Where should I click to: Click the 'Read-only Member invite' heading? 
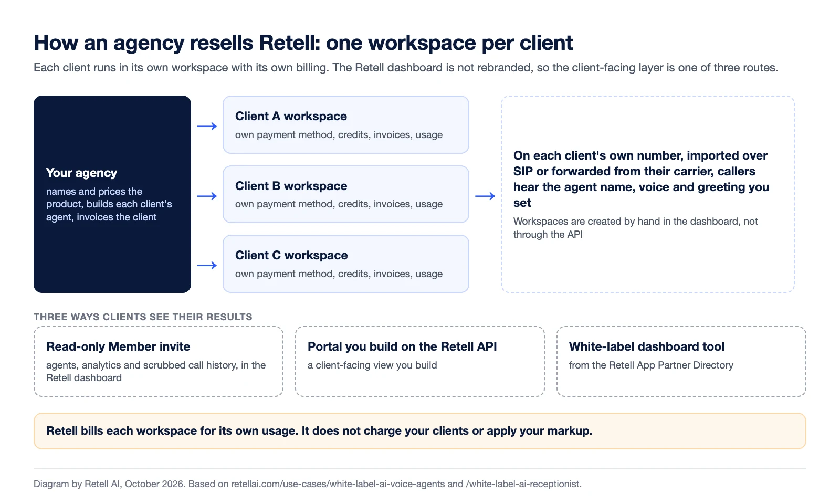pos(118,346)
